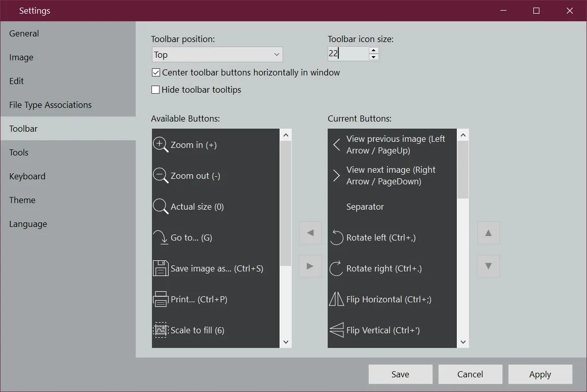
Task: Open the Keyboard settings section
Action: tap(68, 176)
